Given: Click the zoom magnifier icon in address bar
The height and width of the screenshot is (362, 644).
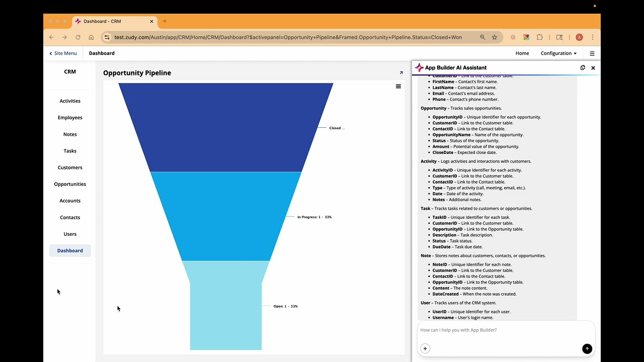Looking at the screenshot, I should 482,37.
